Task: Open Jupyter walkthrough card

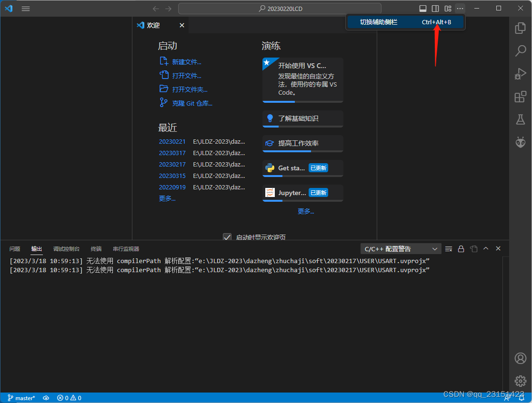Action: pyautogui.click(x=302, y=193)
